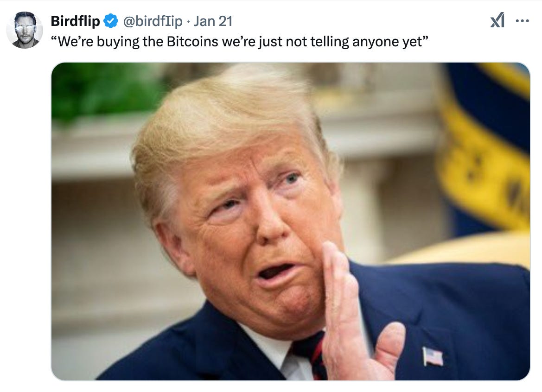Screen dimensions: 542x392
Task: Open the Jan 21 timestamp permalink
Action: point(213,21)
